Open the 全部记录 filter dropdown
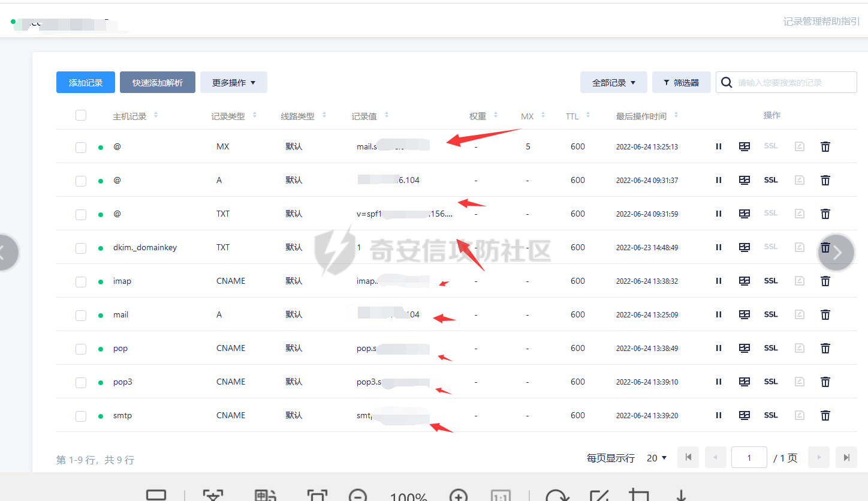The height and width of the screenshot is (501, 868). tap(613, 83)
